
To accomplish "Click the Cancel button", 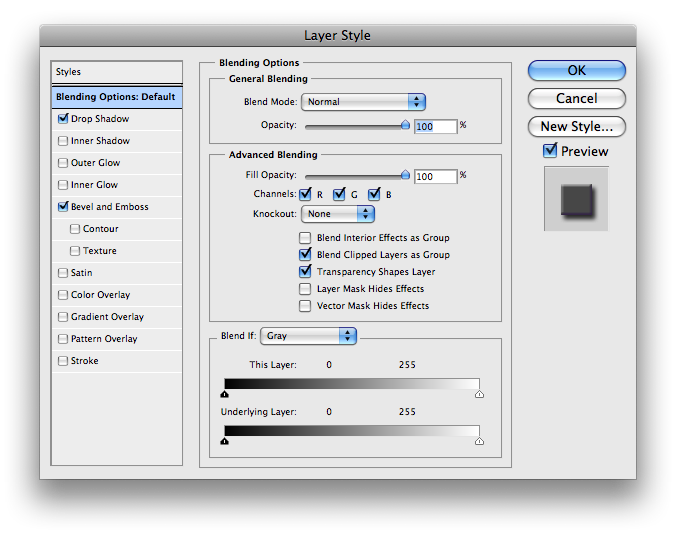I will (576, 99).
